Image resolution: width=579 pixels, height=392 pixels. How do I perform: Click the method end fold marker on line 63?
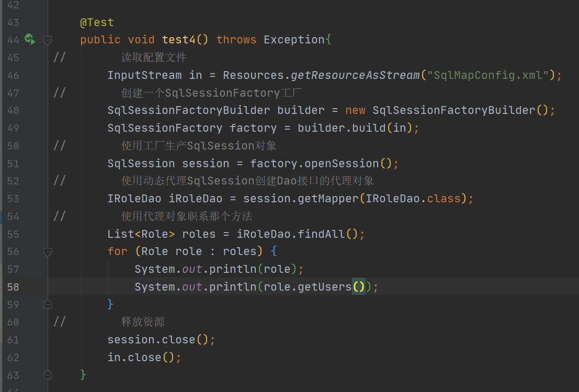click(48, 375)
